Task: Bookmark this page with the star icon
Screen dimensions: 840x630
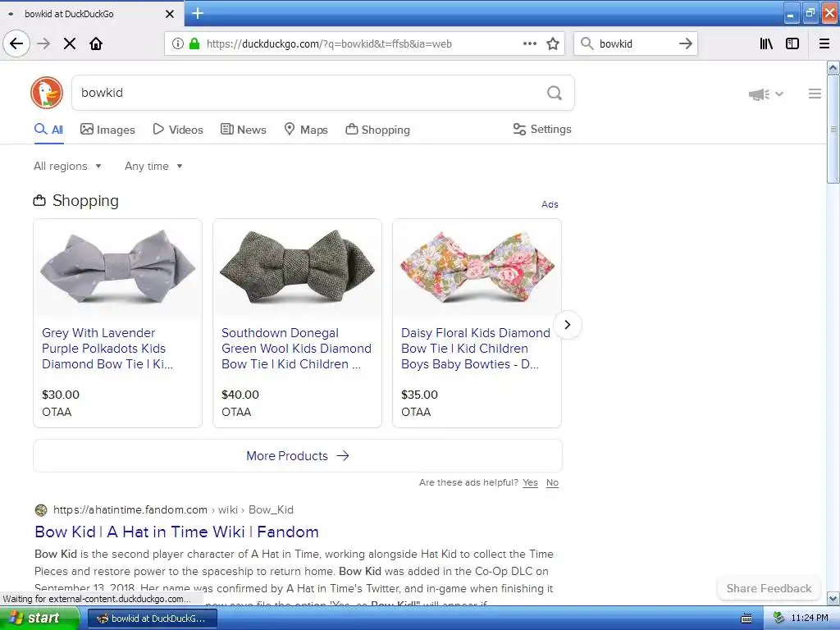Action: click(553, 43)
